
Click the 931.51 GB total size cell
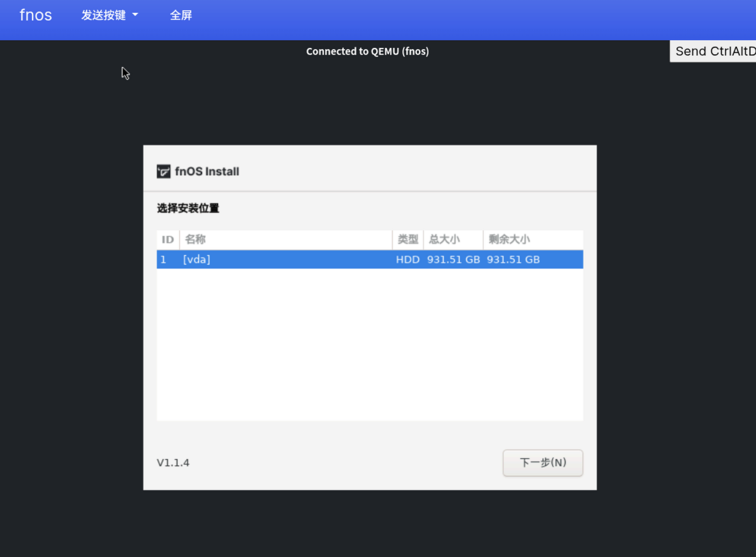pos(453,259)
